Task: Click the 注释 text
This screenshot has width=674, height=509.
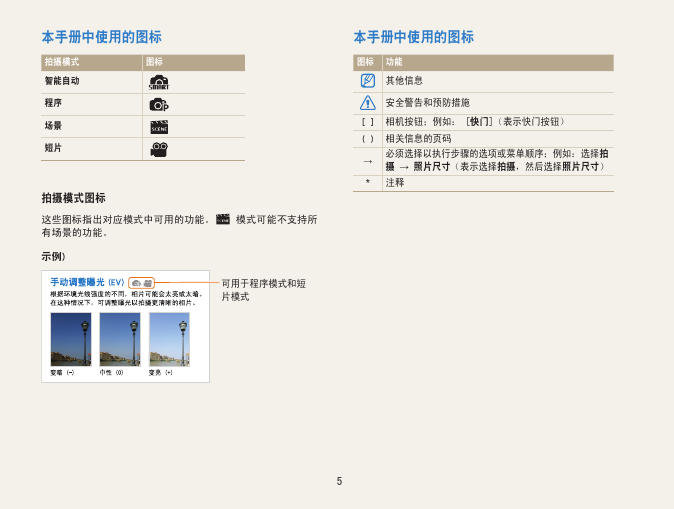Action: pyautogui.click(x=395, y=183)
